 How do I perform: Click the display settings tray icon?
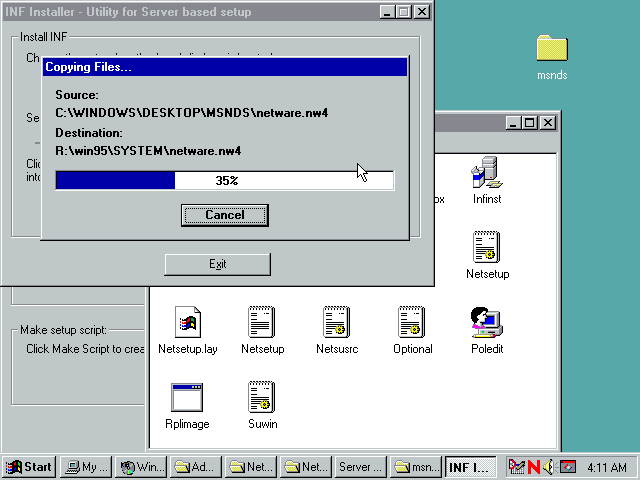click(x=568, y=467)
